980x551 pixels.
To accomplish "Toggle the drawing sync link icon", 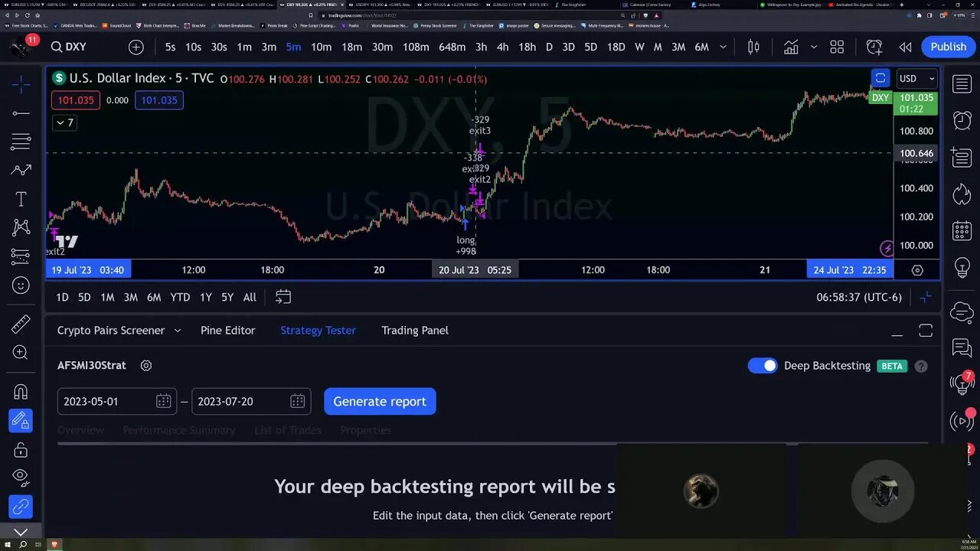I will [x=21, y=507].
